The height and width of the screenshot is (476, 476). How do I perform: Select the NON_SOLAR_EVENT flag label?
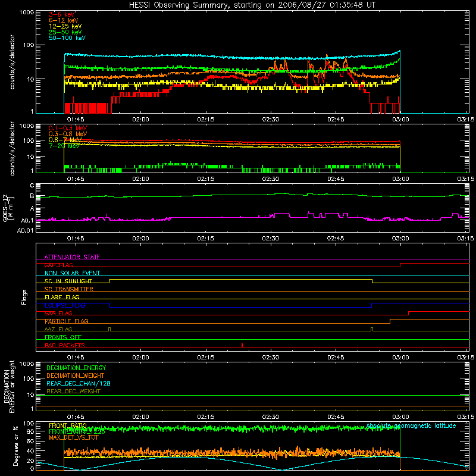[x=72, y=273]
